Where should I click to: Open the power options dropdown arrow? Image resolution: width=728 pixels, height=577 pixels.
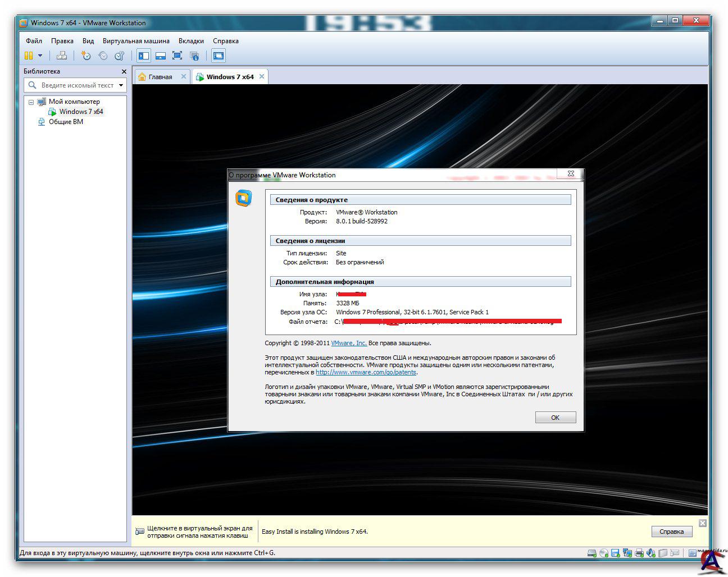tap(40, 56)
